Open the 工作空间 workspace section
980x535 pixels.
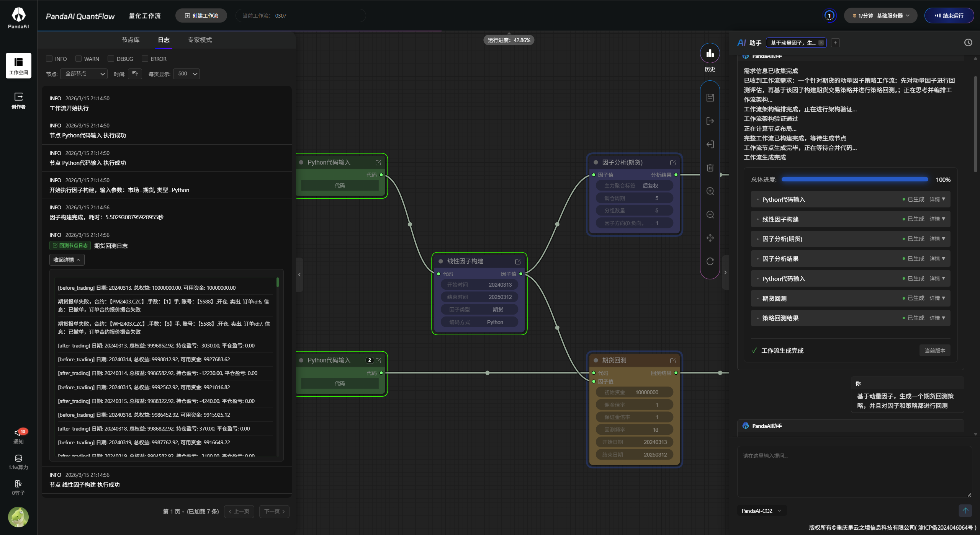coord(18,65)
